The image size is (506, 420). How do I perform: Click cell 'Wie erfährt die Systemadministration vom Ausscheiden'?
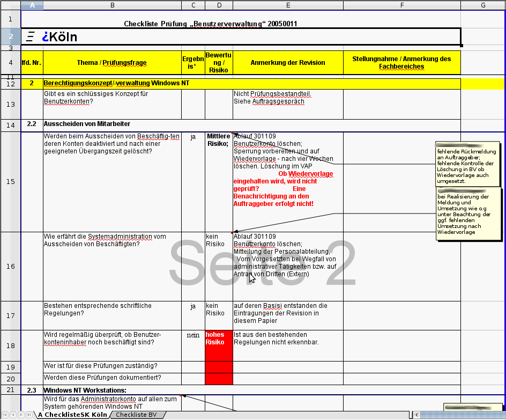(113, 267)
